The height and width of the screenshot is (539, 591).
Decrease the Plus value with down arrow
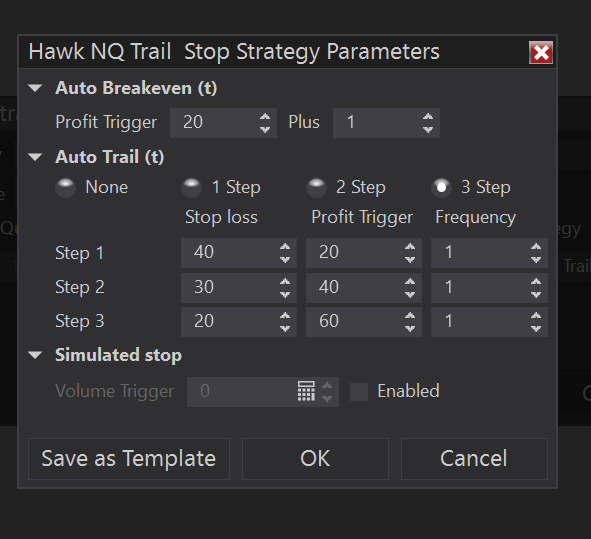(x=428, y=129)
